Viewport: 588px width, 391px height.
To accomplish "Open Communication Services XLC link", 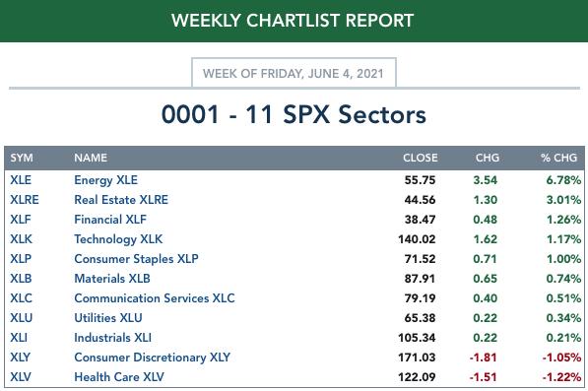I will (155, 298).
